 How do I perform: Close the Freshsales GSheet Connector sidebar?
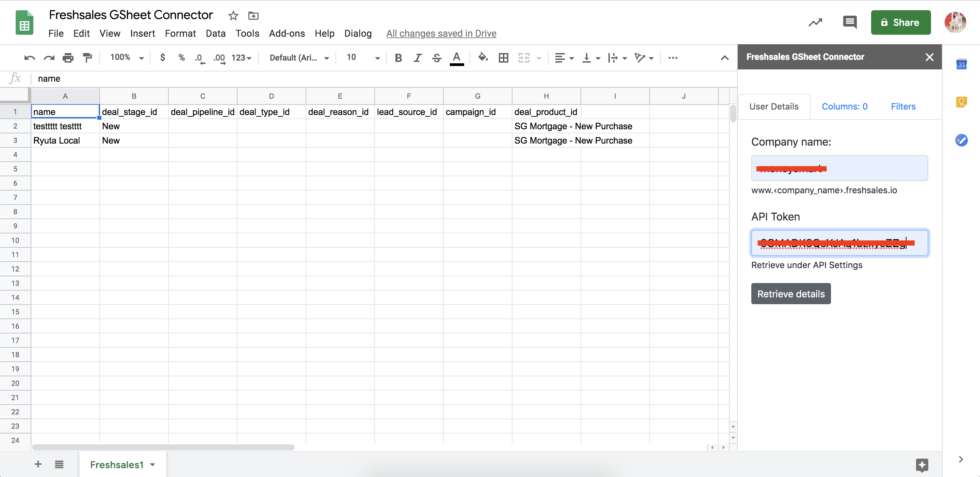(929, 57)
